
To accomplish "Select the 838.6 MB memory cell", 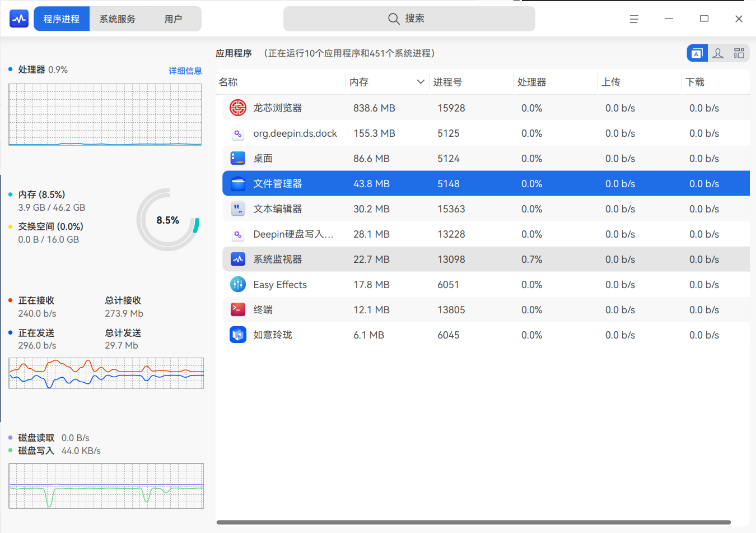I will pos(374,108).
